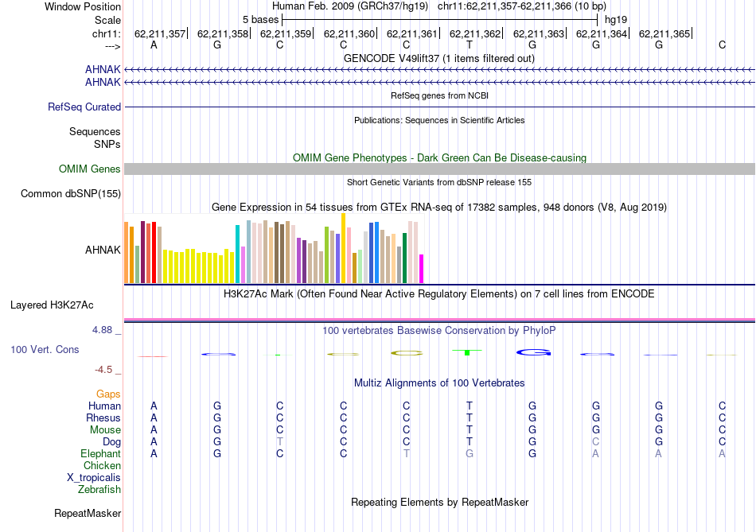This screenshot has width=756, height=532.
Task: Click base T in the ruler sequence row
Action: (x=470, y=45)
